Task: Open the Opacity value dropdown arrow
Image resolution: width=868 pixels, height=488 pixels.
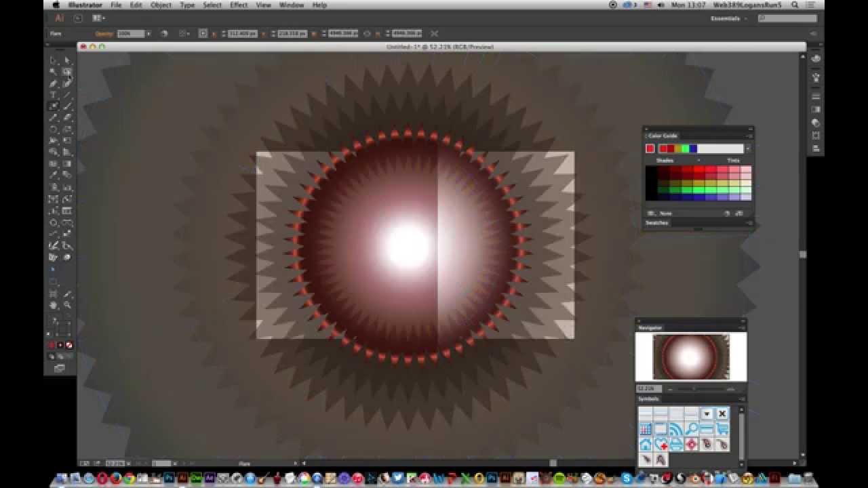Action: (149, 33)
